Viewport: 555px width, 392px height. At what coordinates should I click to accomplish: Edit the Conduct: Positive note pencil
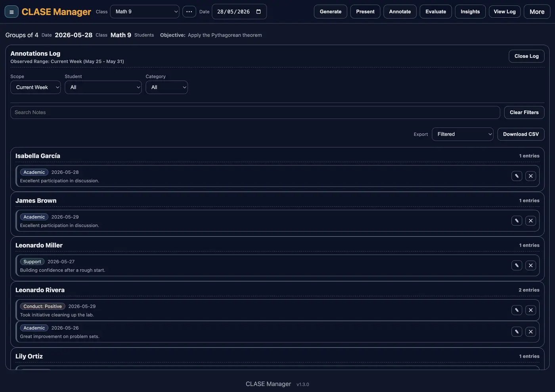tap(517, 310)
